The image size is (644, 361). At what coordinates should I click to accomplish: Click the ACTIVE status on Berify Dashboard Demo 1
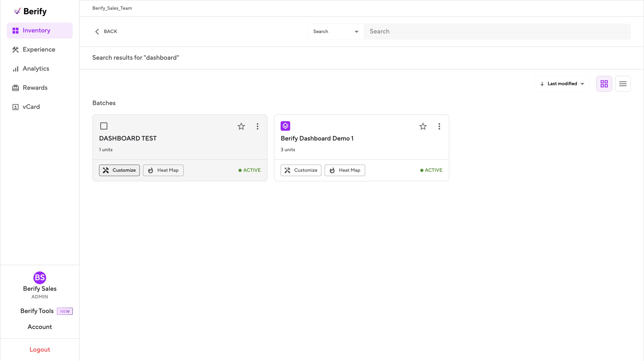click(431, 170)
